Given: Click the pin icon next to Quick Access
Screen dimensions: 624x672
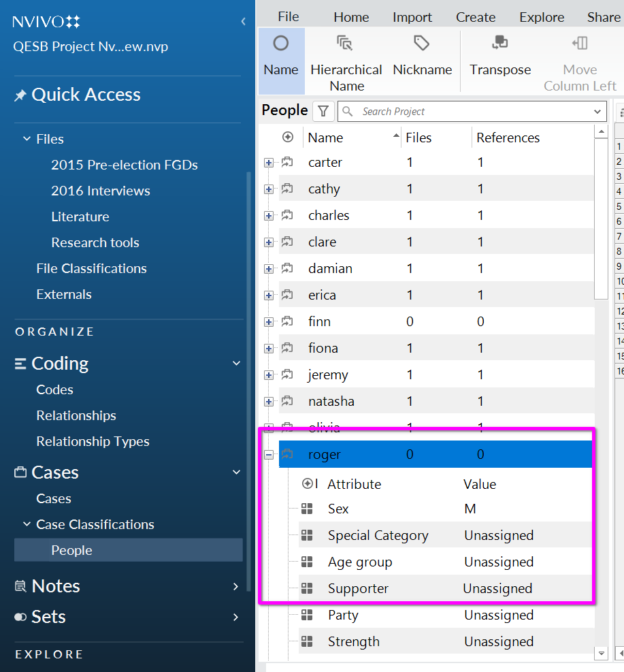Looking at the screenshot, I should (x=20, y=95).
